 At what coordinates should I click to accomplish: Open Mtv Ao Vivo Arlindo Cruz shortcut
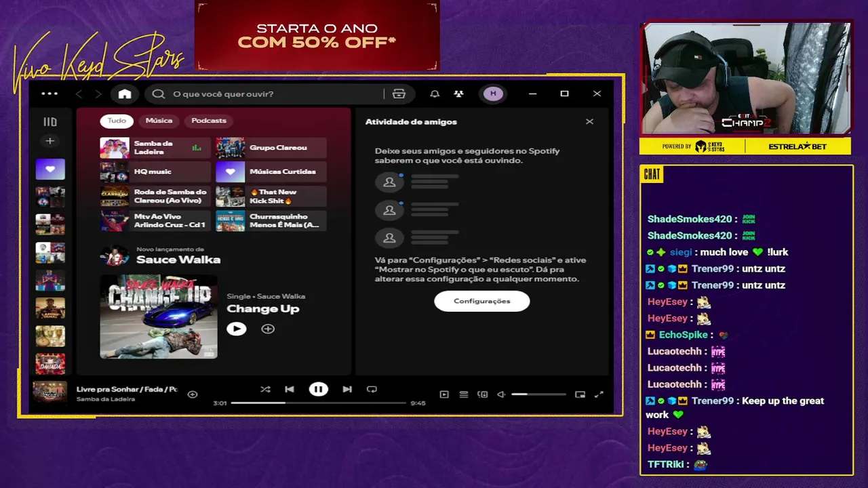[155, 221]
